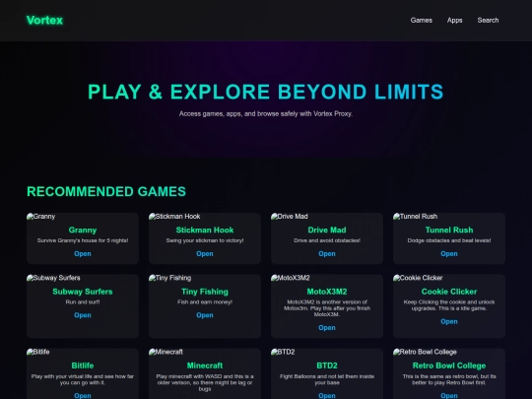Click the Retro Bowl College image icon
532x399 pixels.
(396, 352)
